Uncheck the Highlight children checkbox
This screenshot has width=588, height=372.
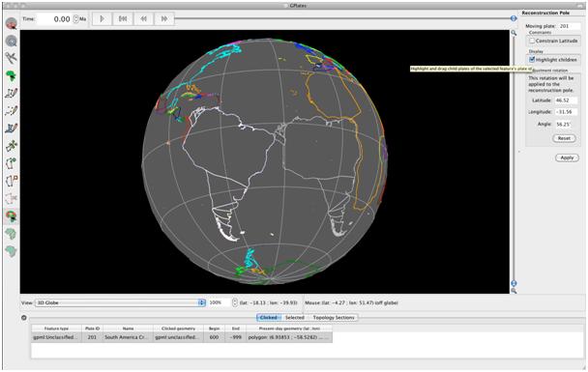coord(532,60)
